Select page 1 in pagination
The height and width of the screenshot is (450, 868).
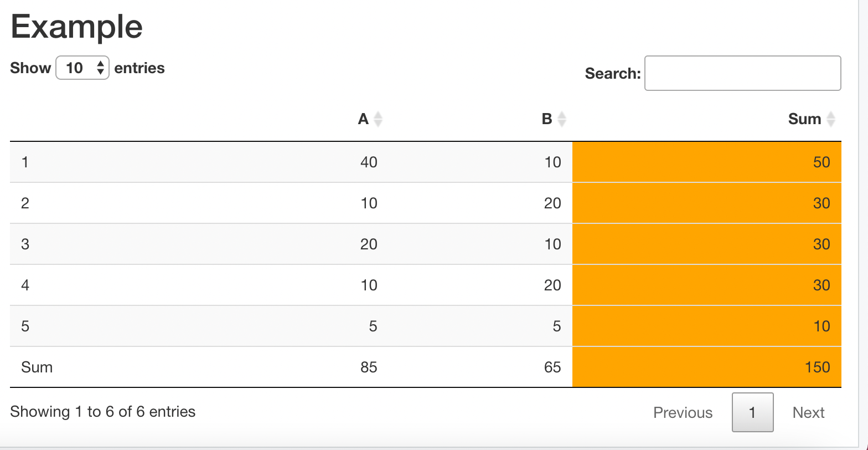752,412
